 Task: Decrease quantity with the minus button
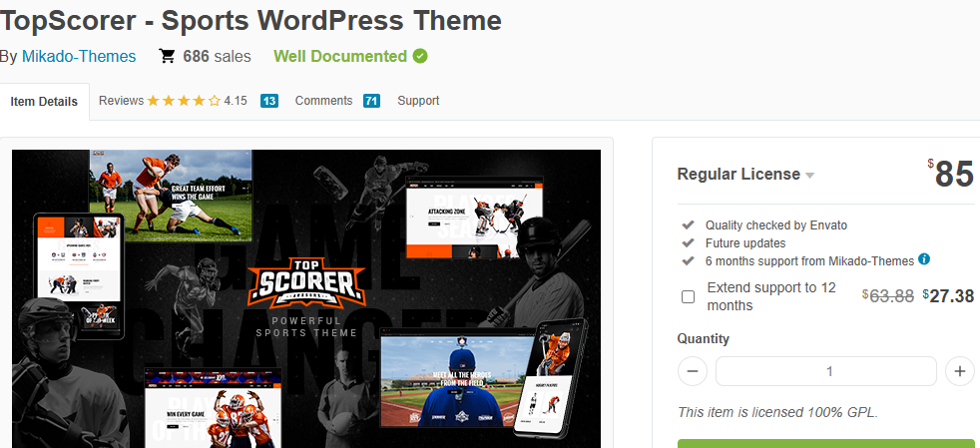(x=693, y=371)
